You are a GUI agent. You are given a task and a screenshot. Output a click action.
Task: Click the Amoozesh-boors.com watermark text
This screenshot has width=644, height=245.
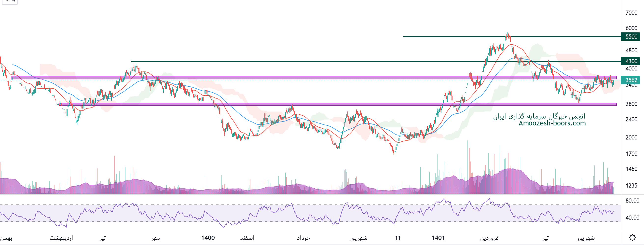pyautogui.click(x=552, y=123)
